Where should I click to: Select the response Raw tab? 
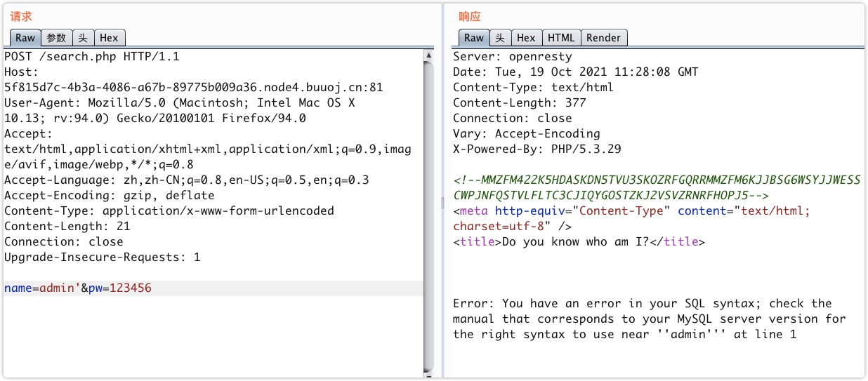[x=474, y=38]
